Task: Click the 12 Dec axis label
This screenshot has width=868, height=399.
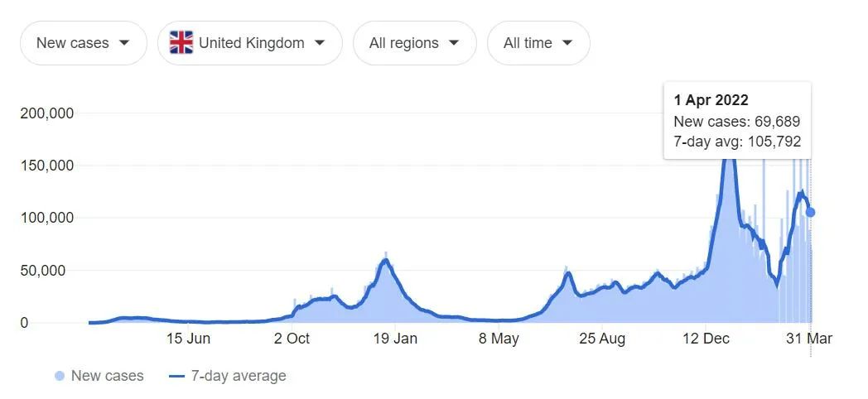Action: [x=706, y=338]
